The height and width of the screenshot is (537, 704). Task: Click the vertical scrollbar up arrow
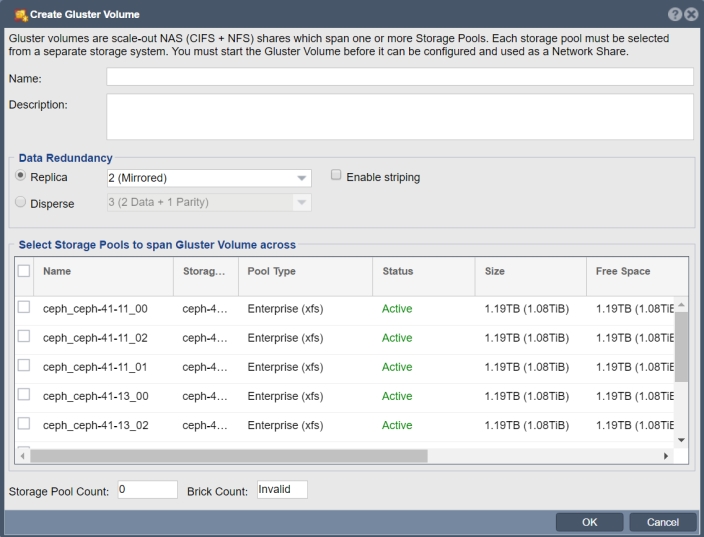681,305
